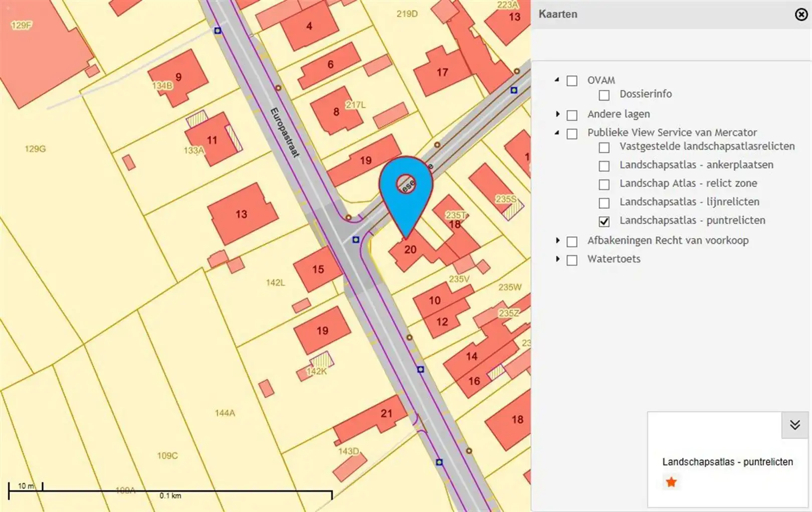Close the Kaarten panel
Image resolution: width=812 pixels, height=512 pixels.
tap(800, 15)
